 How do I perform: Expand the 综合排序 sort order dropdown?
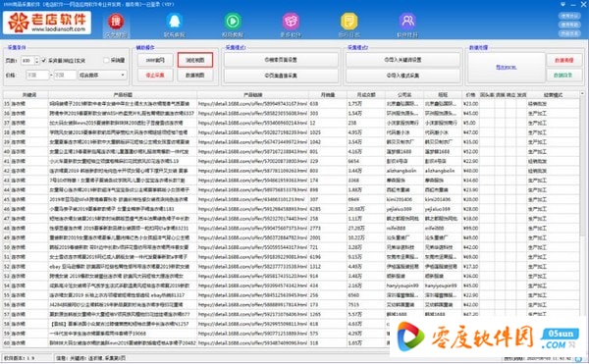102,75
